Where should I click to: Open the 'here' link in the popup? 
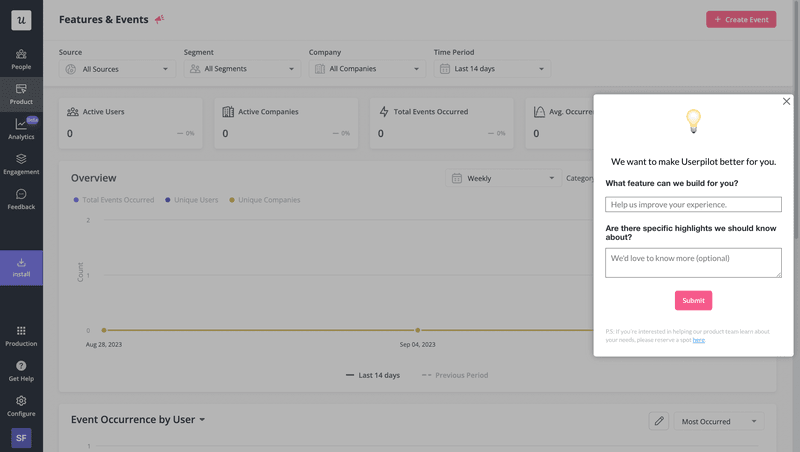[698, 340]
